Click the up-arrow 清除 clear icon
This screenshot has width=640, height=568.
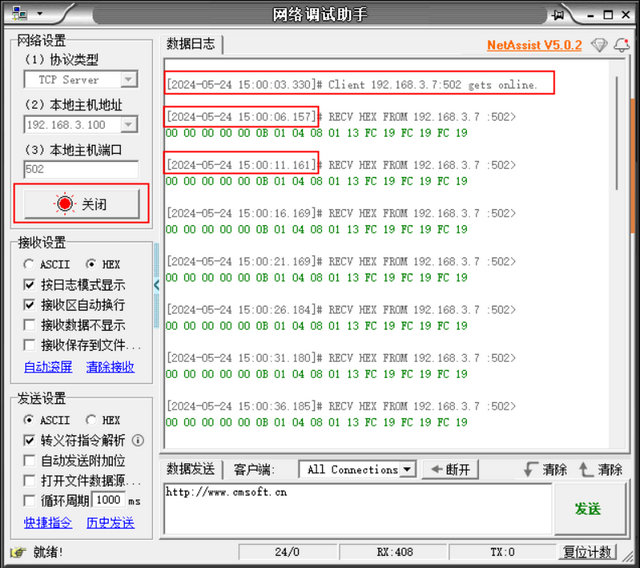click(x=585, y=469)
